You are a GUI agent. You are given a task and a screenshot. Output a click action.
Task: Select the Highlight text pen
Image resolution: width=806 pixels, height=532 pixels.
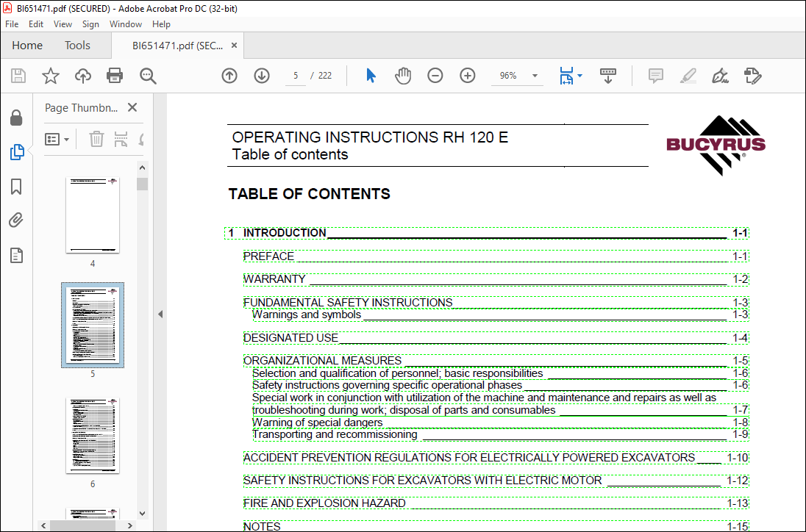[688, 76]
